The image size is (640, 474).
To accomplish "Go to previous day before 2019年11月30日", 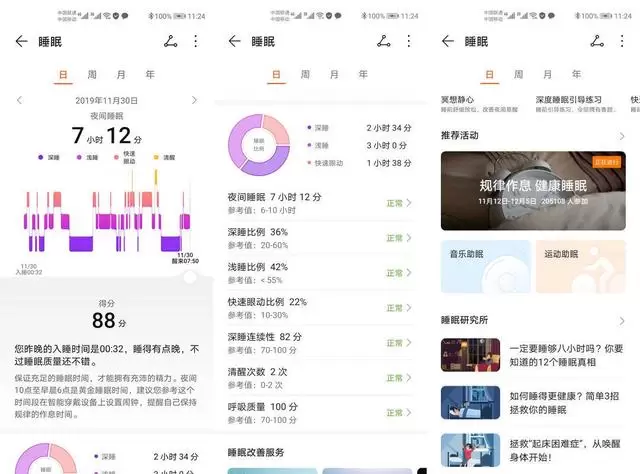I will pyautogui.click(x=19, y=101).
